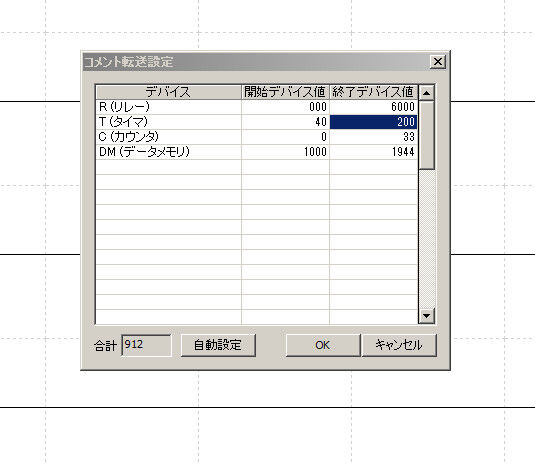Click the デバイス column header
The image size is (535, 464).
pos(169,92)
